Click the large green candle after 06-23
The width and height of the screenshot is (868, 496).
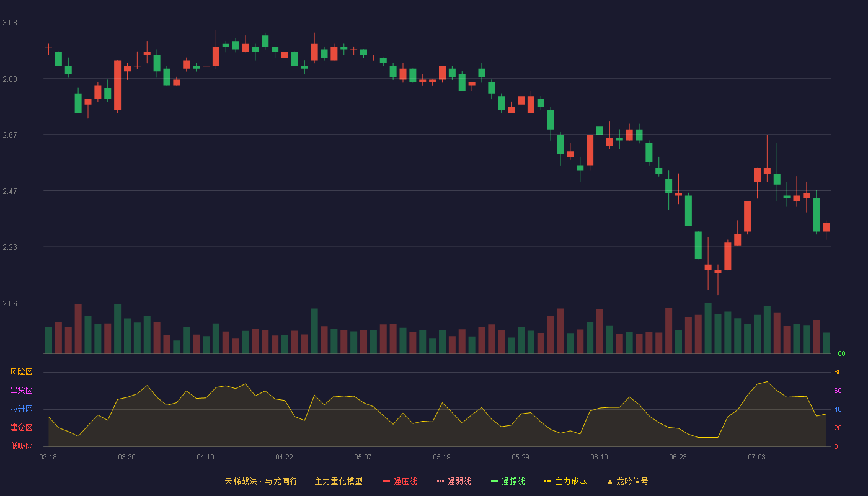(x=688, y=211)
